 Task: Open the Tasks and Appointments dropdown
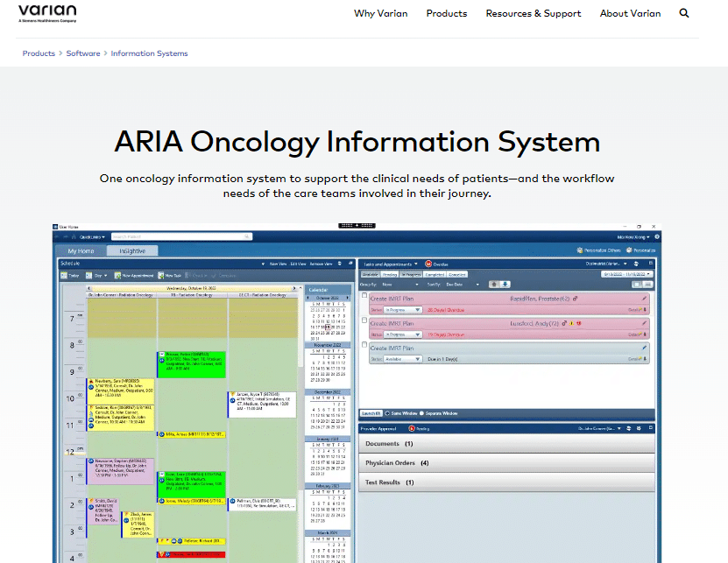click(391, 264)
